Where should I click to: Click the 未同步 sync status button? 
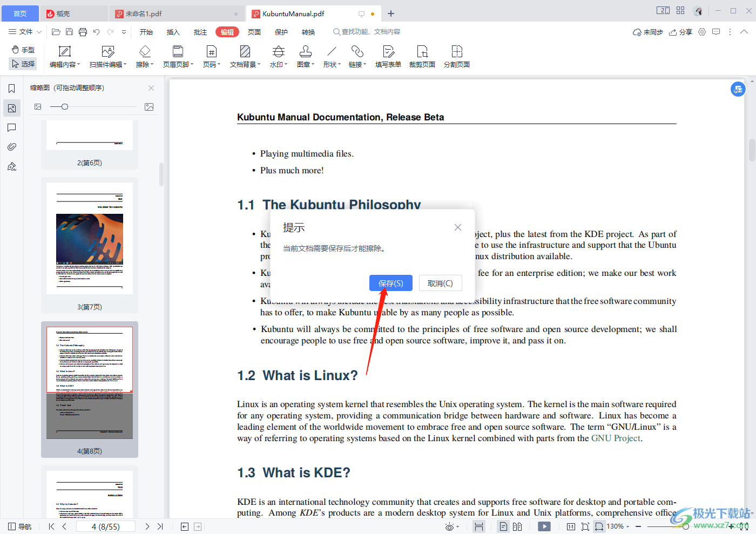(648, 32)
